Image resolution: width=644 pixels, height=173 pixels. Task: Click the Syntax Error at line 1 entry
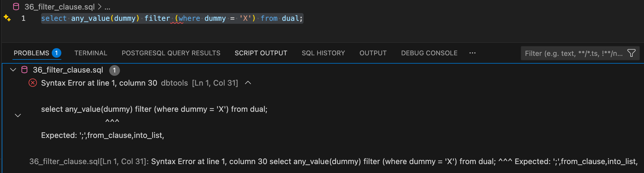[x=99, y=83]
